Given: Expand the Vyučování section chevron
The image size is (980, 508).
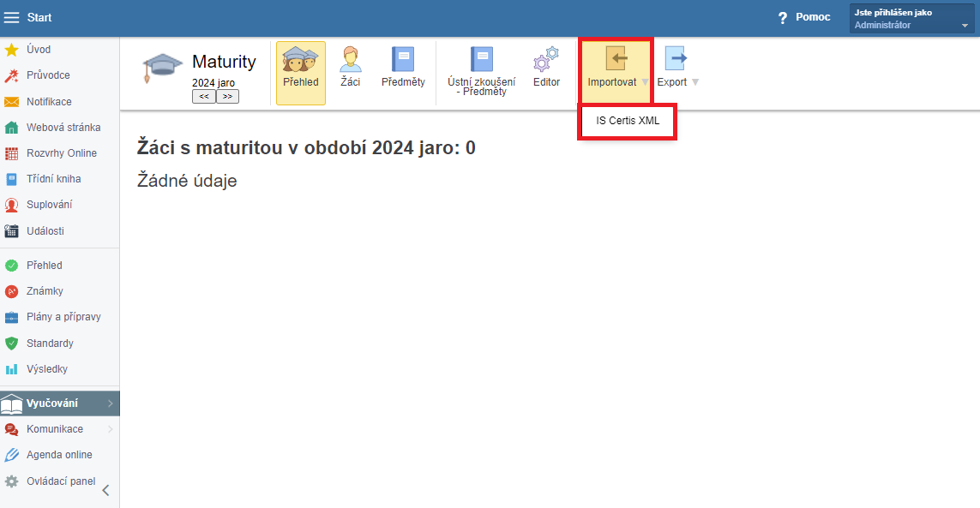Looking at the screenshot, I should pos(110,403).
